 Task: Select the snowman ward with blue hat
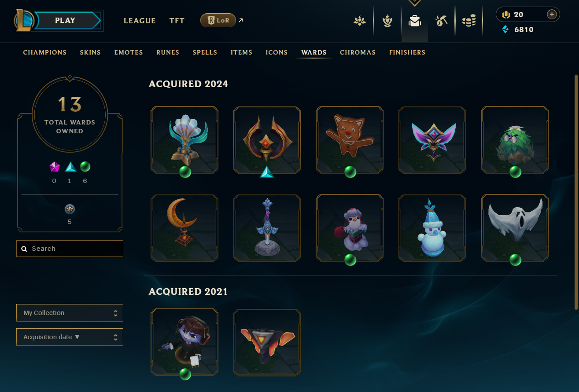(432, 228)
